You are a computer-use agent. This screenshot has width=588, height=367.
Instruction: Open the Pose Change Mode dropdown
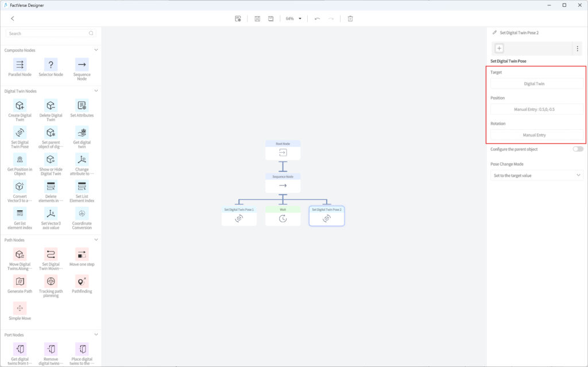[x=537, y=175]
